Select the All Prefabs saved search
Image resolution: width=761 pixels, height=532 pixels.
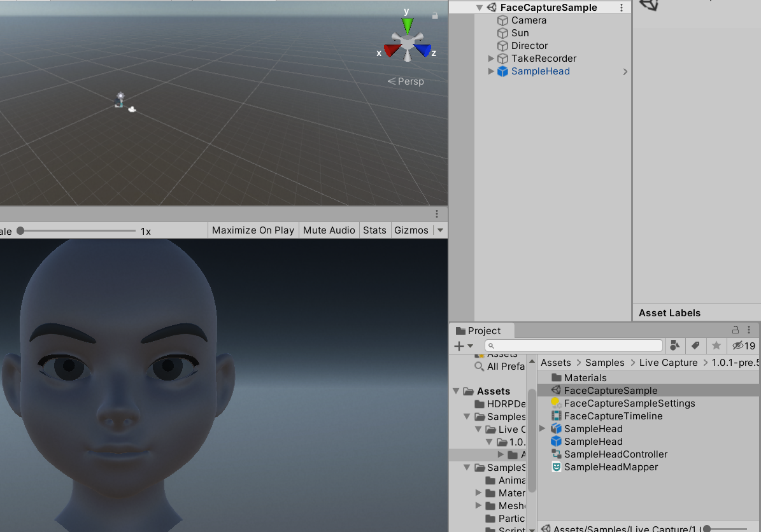click(506, 366)
